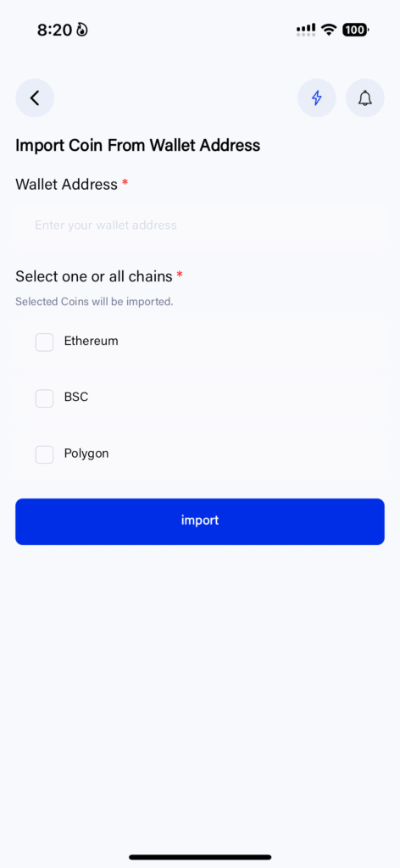
Task: Tap the Import Coin From Wallet Address heading
Action: [x=138, y=146]
